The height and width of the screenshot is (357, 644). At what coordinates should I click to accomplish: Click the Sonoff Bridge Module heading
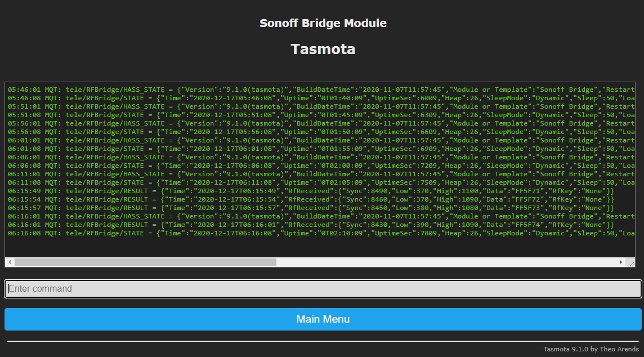323,24
